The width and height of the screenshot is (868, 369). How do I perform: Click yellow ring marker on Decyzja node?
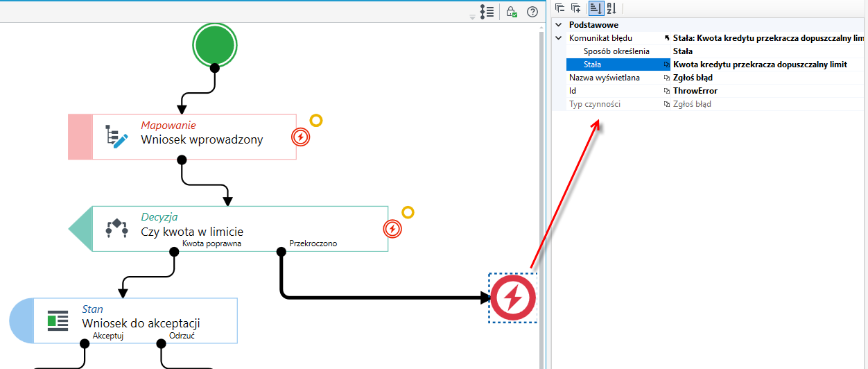(408, 212)
